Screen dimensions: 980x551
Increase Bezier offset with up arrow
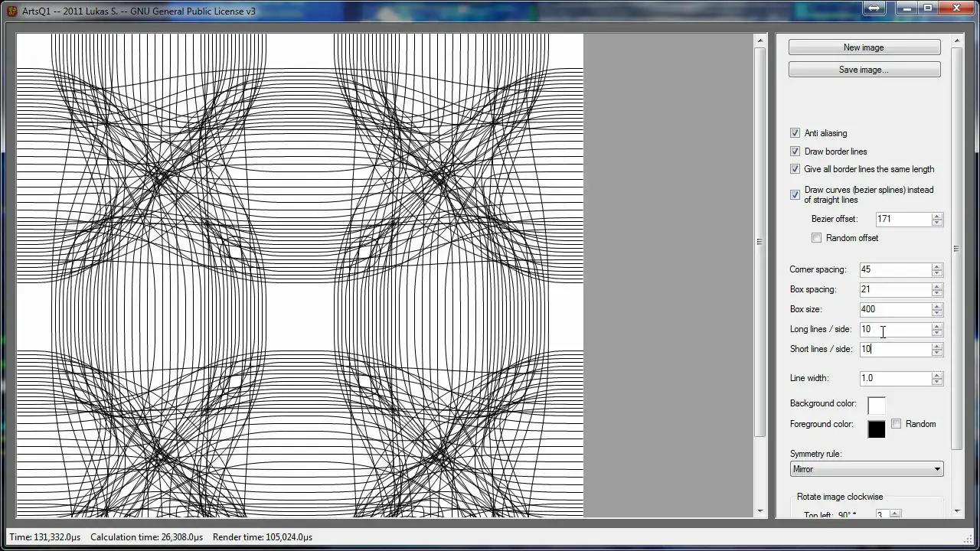coord(937,216)
